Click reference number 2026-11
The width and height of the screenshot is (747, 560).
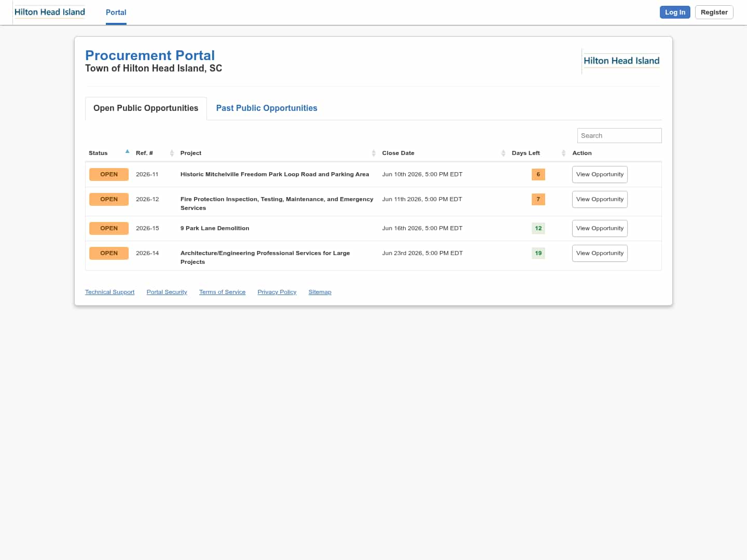(x=147, y=174)
